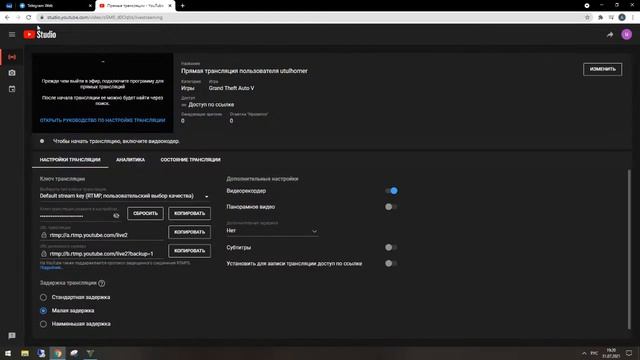The width and height of the screenshot is (640, 360).
Task: Open Windows Start menu
Action: pyautogui.click(x=8, y=353)
